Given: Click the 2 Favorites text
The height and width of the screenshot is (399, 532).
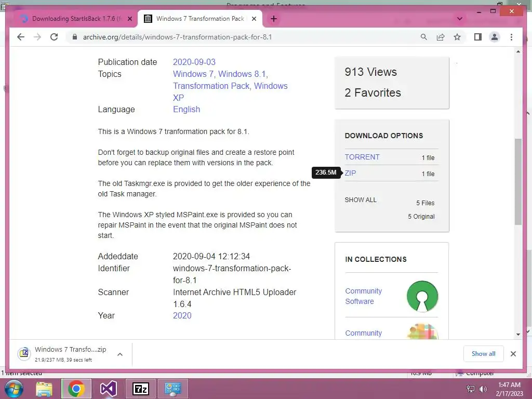Looking at the screenshot, I should tap(373, 92).
